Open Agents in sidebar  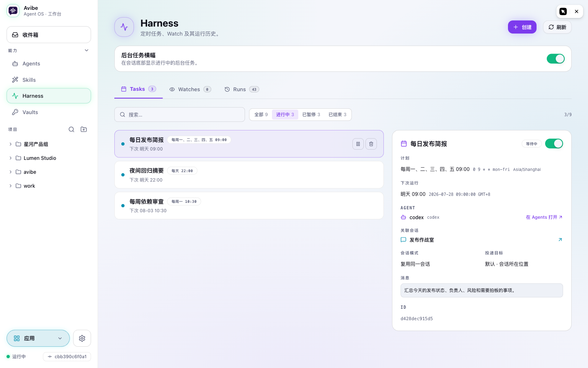point(49,63)
